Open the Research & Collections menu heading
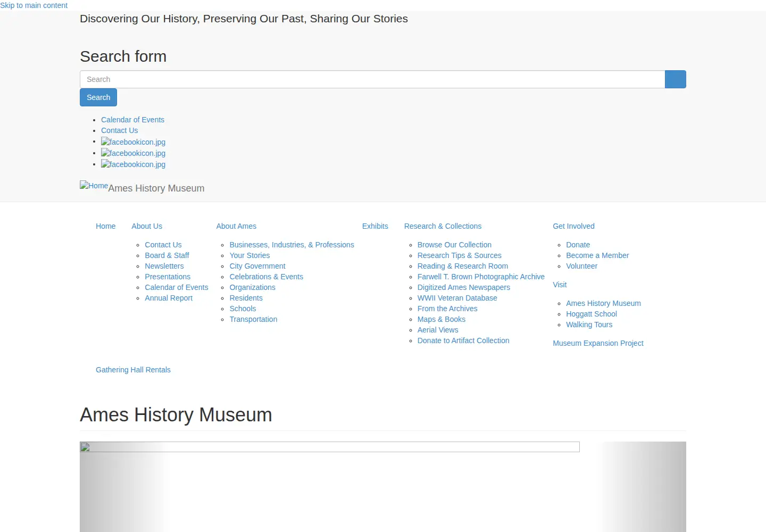 pyautogui.click(x=443, y=226)
